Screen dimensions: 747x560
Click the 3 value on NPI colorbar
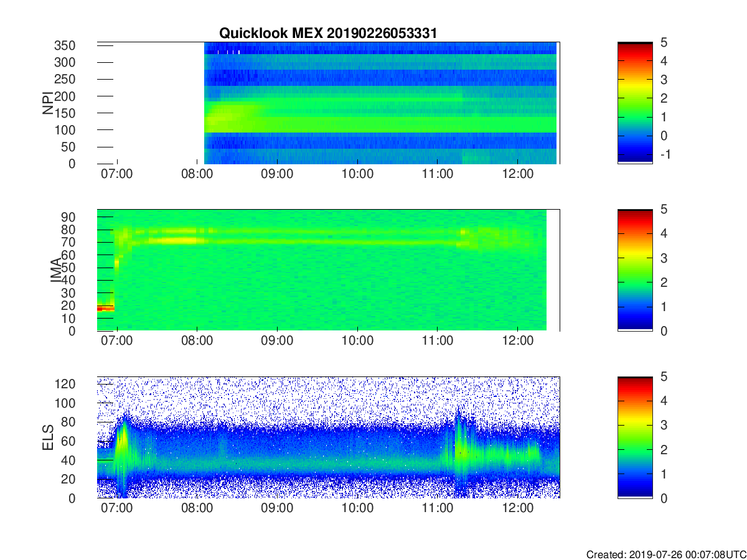click(x=664, y=80)
